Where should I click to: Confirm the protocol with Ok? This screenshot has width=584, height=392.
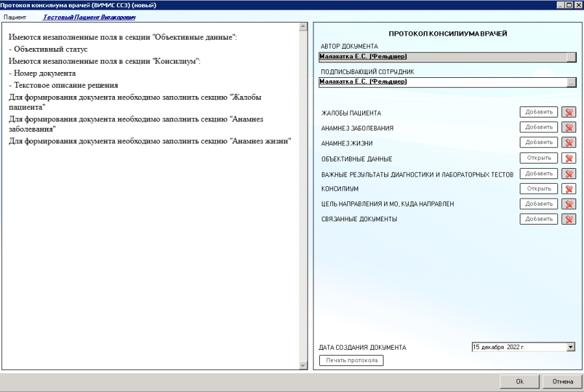520,382
